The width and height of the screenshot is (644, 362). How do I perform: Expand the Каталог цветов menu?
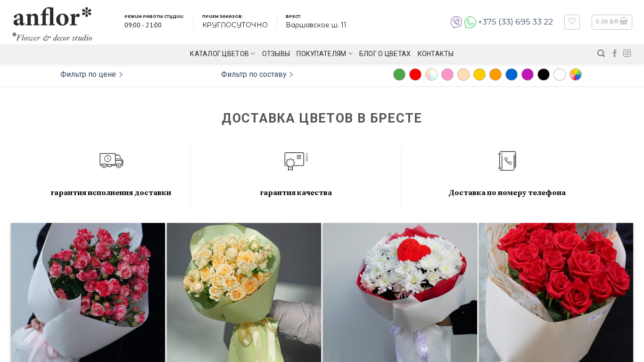pyautogui.click(x=223, y=54)
